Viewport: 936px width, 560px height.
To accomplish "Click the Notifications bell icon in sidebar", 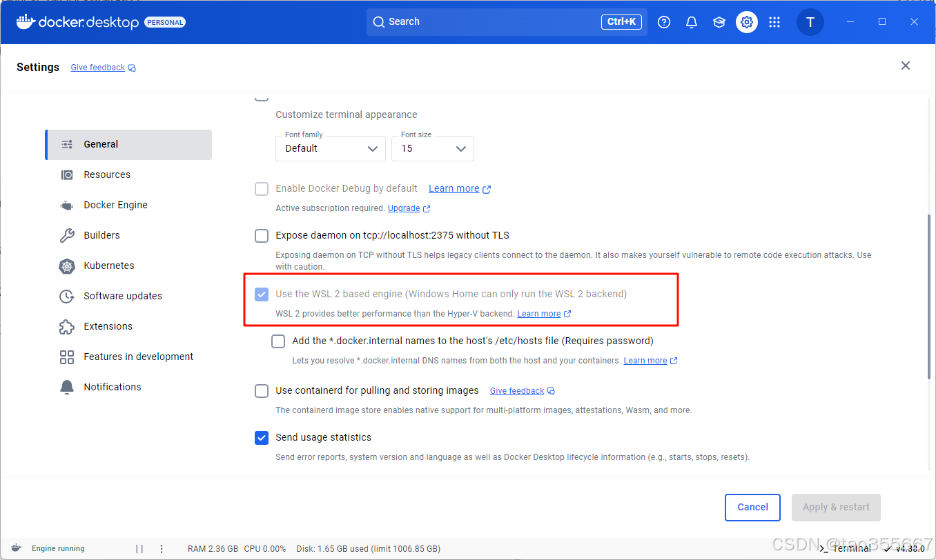I will coord(67,387).
